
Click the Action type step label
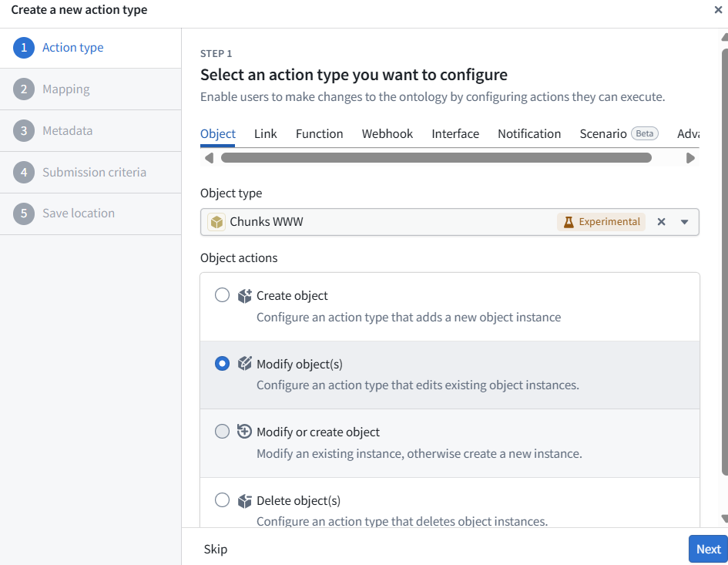pyautogui.click(x=73, y=47)
